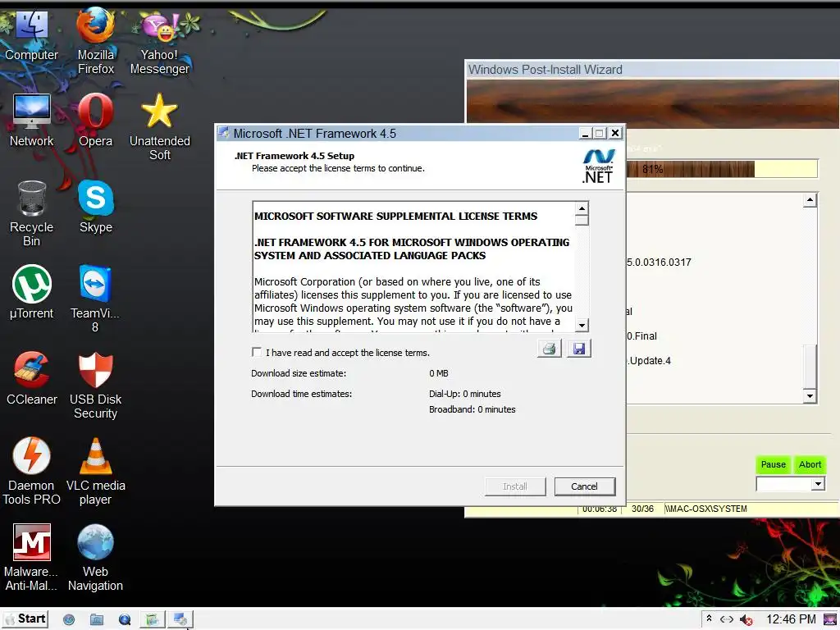Select Daemon Tools PRO icon
Image resolution: width=840 pixels, height=630 pixels.
coord(31,472)
